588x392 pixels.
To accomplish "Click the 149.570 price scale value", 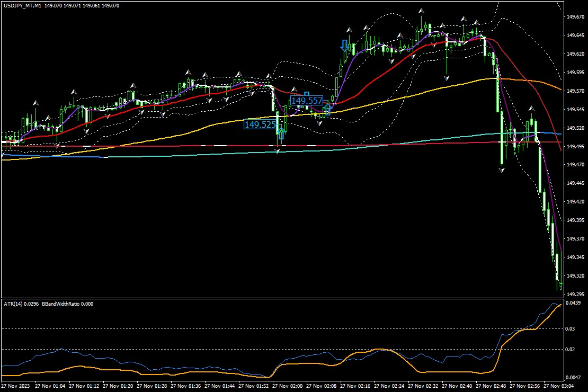I will click(x=575, y=91).
